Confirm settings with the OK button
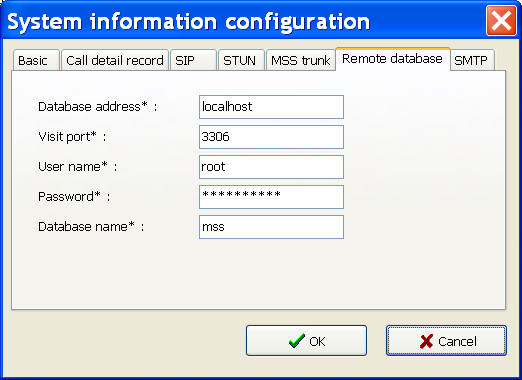This screenshot has height=380, width=522. 306,341
